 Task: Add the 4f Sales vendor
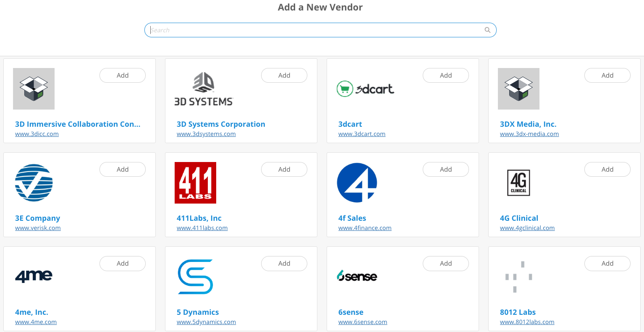(x=446, y=170)
